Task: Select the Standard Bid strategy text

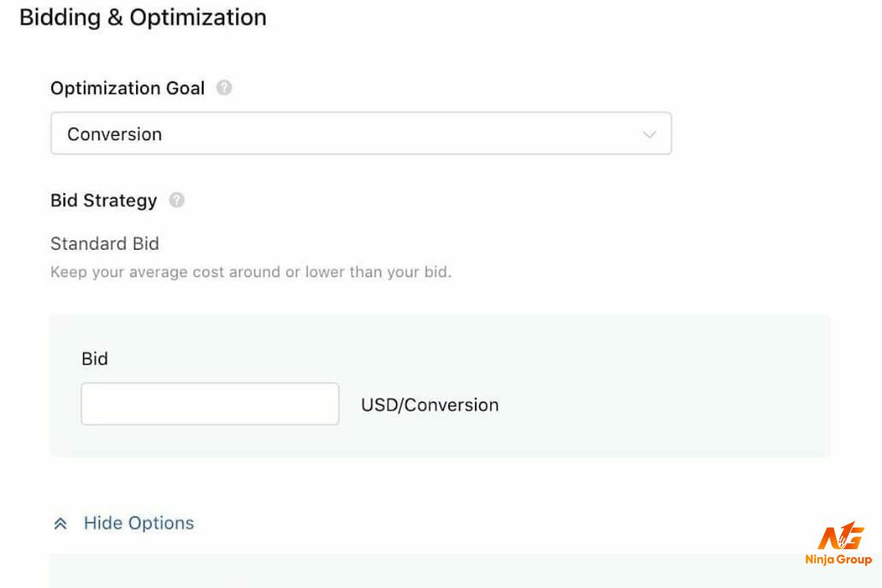Action: tap(104, 243)
